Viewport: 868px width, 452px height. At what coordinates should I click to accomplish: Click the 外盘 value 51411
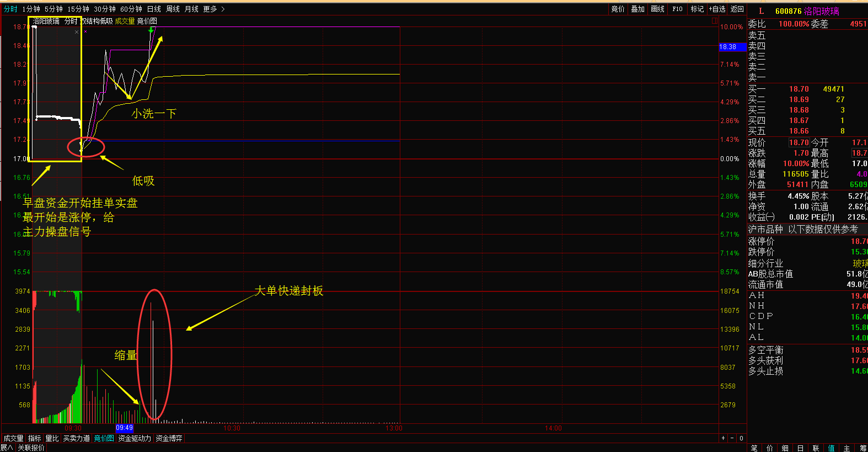[x=797, y=184]
